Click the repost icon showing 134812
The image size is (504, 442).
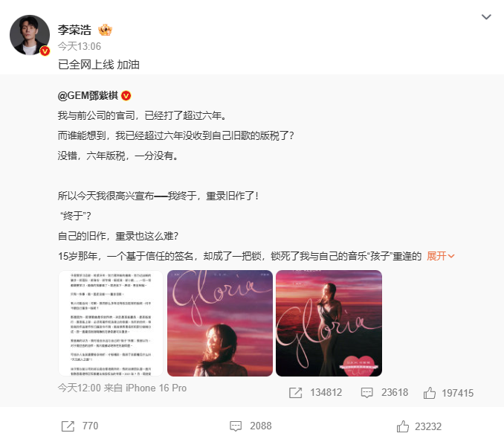point(295,393)
